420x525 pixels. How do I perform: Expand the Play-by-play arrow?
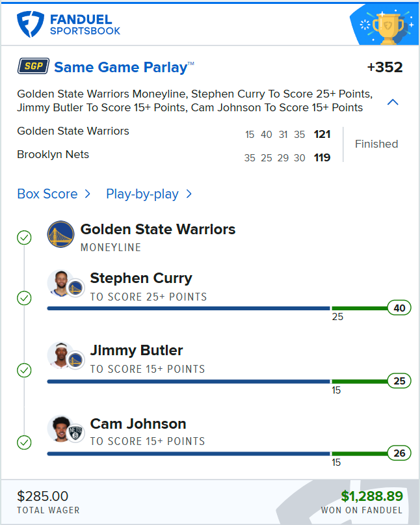[189, 194]
